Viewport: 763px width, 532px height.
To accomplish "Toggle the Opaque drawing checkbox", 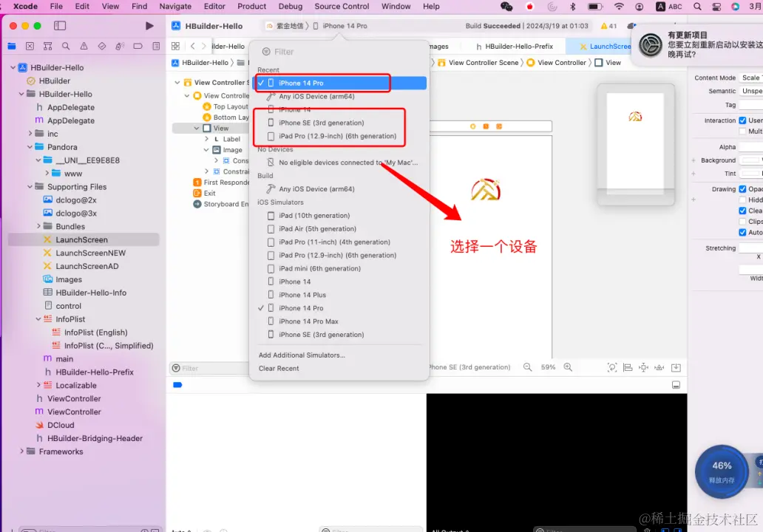I will (x=742, y=188).
